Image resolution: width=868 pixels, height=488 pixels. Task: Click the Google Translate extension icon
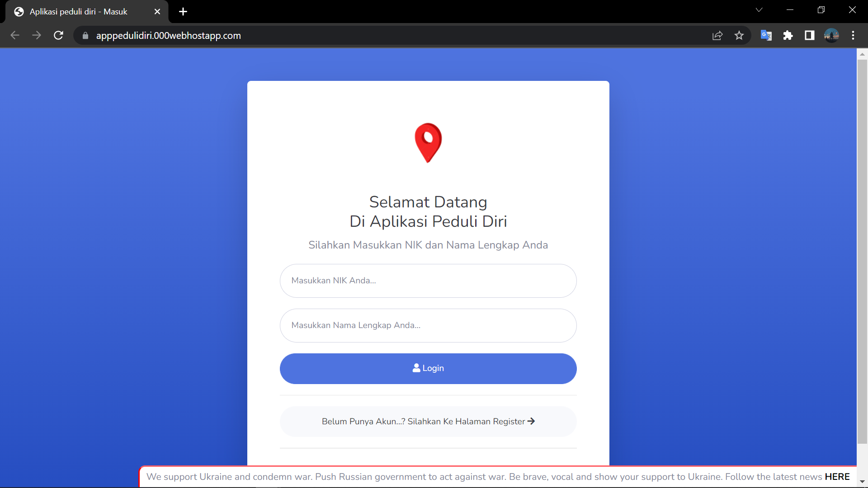click(x=766, y=35)
